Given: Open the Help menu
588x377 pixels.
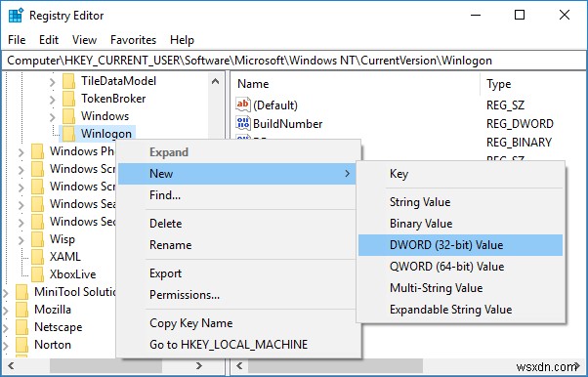Looking at the screenshot, I should click(x=182, y=40).
